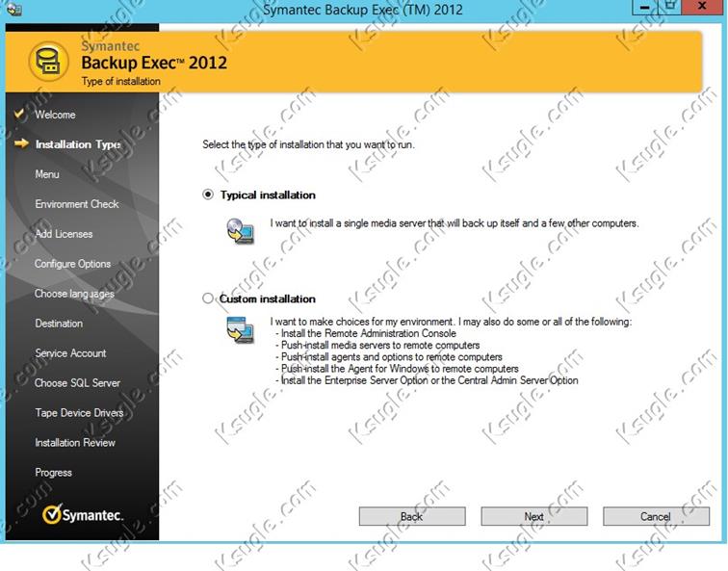Go to the Installation Review step

coord(75,442)
